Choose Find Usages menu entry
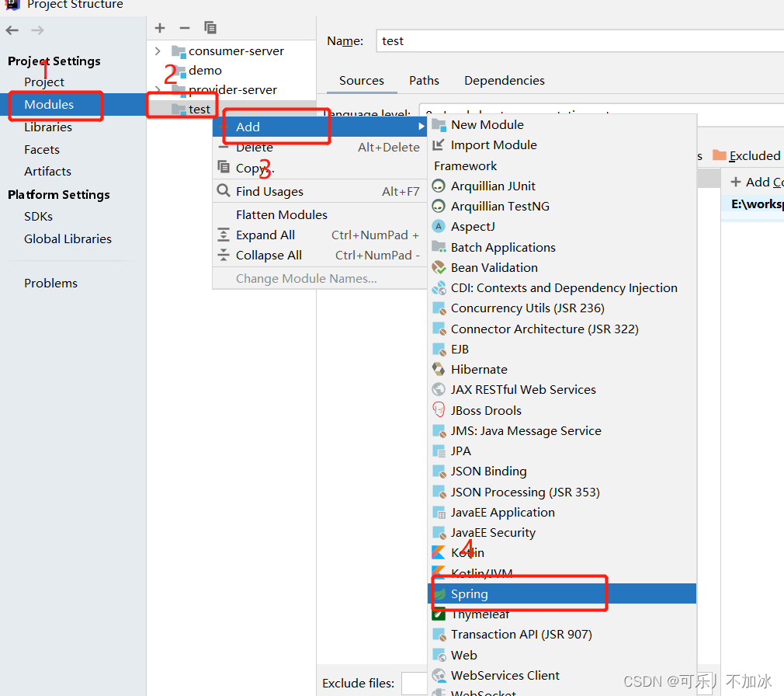This screenshot has width=784, height=696. [x=320, y=192]
